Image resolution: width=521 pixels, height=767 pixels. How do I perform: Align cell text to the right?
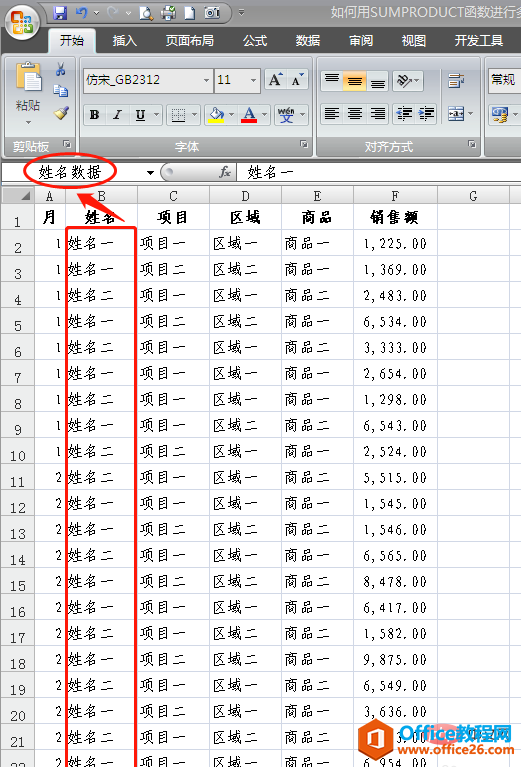click(x=377, y=114)
